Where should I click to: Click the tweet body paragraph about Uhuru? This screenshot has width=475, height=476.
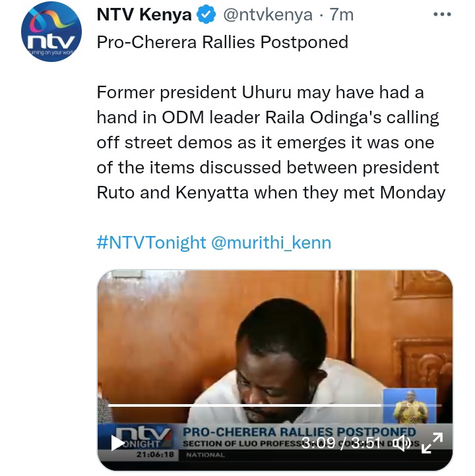point(271,142)
